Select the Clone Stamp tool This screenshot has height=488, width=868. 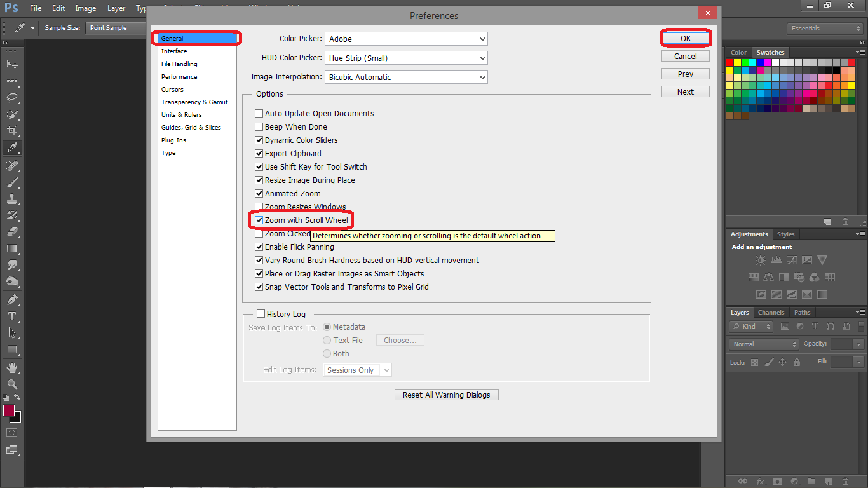[x=13, y=199]
